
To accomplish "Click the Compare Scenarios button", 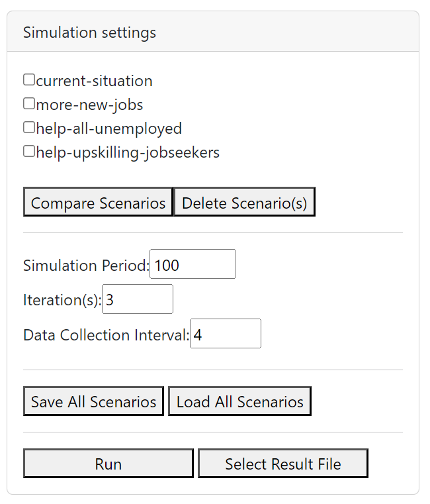I will (98, 203).
